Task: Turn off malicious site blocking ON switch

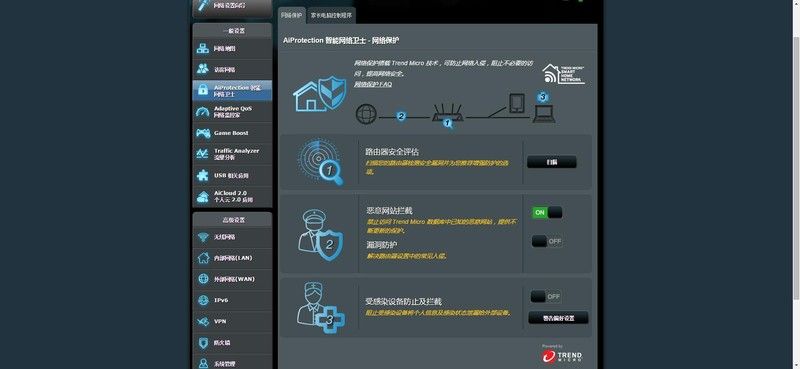Action: (547, 212)
